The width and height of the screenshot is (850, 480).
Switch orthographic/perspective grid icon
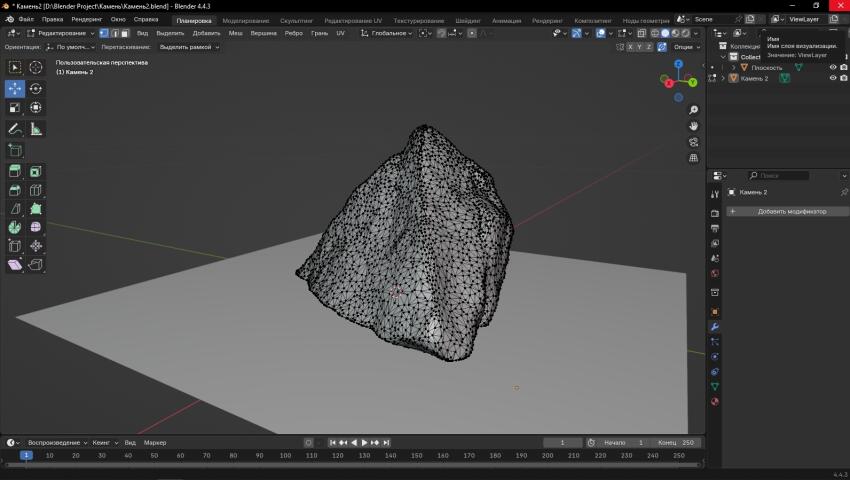pos(693,158)
